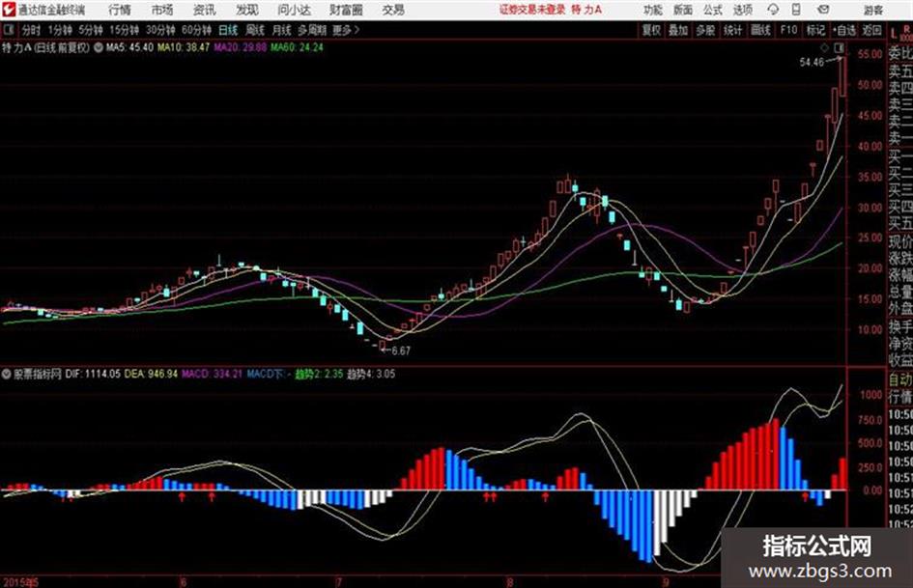Switch to the 30分钟 period tab
The height and width of the screenshot is (588, 913).
click(160, 30)
